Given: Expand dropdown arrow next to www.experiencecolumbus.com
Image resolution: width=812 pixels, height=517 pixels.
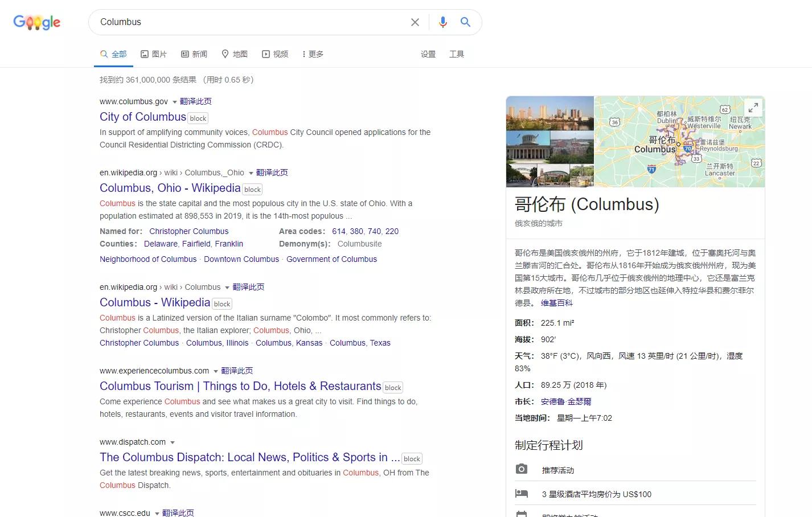Looking at the screenshot, I should (215, 371).
